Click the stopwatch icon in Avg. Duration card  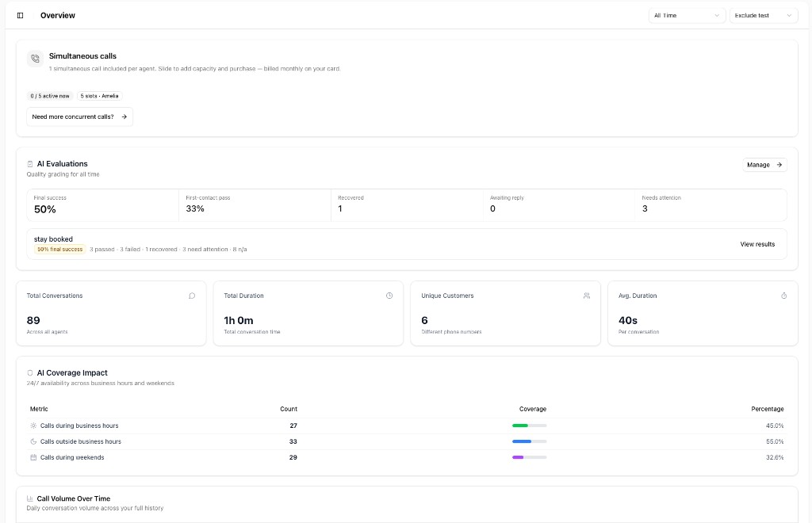[784, 296]
